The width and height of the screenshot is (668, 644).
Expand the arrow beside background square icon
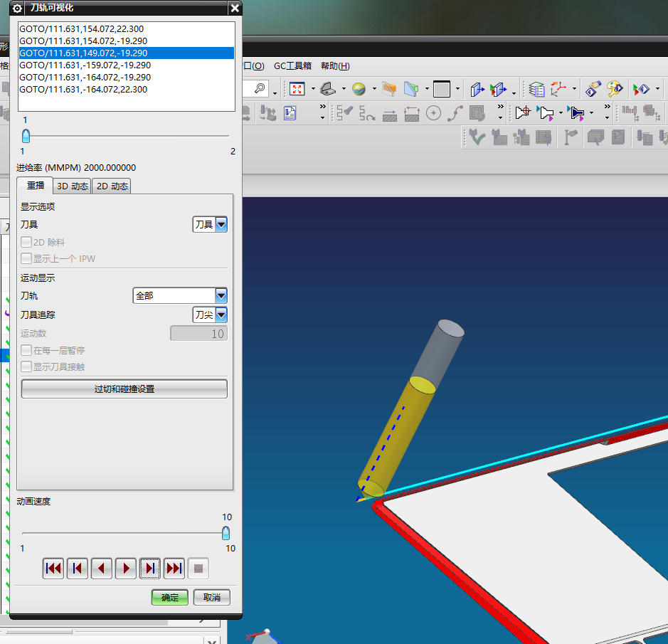pyautogui.click(x=457, y=89)
